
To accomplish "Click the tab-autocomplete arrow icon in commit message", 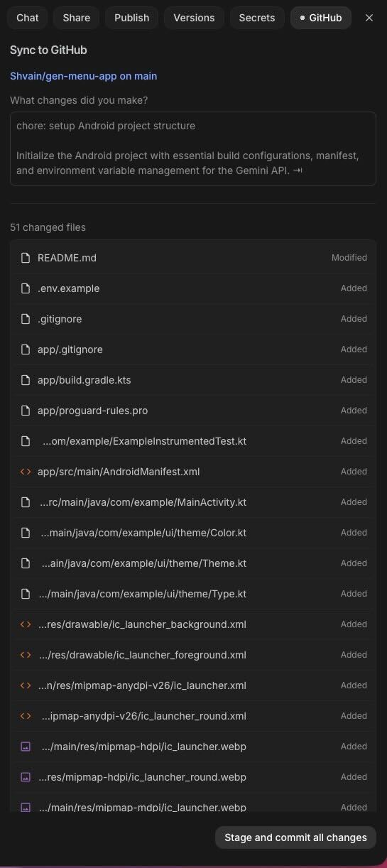I will pos(298,170).
